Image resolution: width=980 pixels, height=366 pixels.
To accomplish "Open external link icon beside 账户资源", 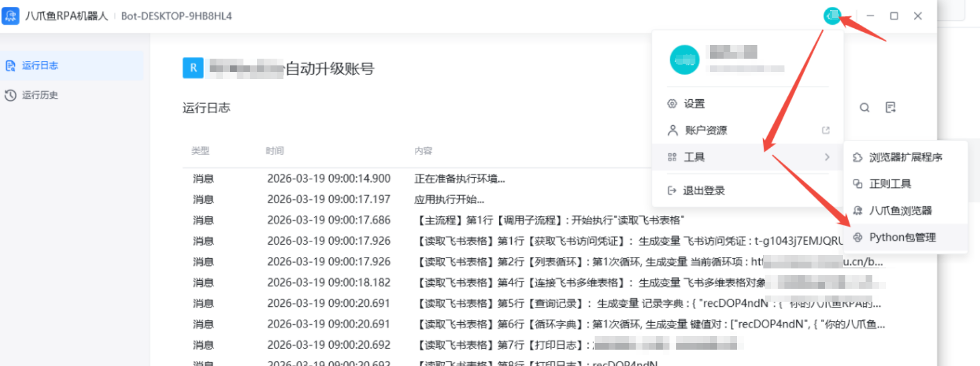I will 826,130.
